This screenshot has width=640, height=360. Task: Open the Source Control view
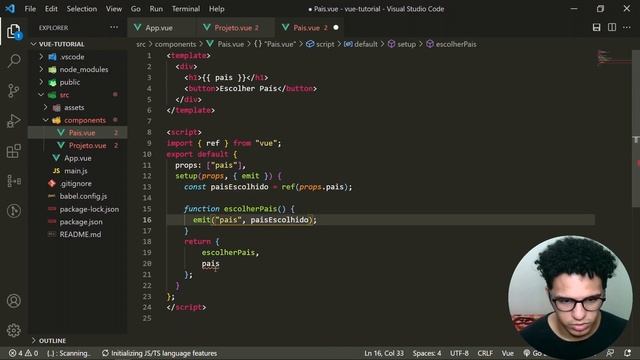(13, 90)
